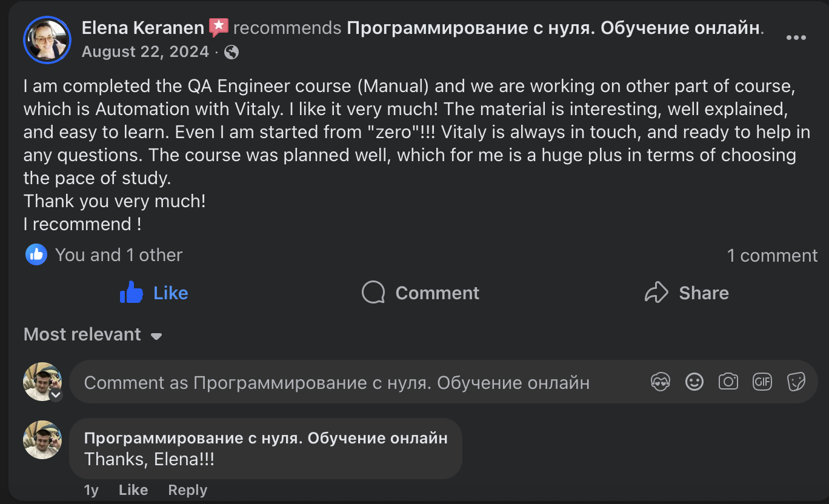
Task: Click the globe audience icon next to the date
Action: [x=231, y=52]
